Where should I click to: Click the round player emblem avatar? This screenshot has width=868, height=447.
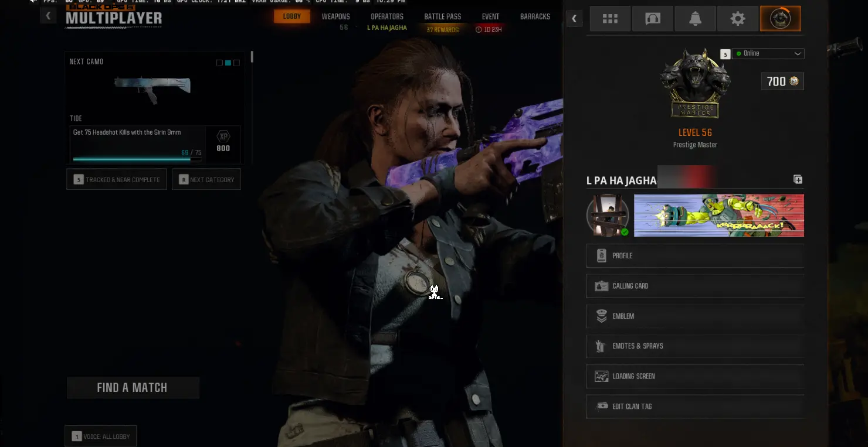tap(608, 215)
